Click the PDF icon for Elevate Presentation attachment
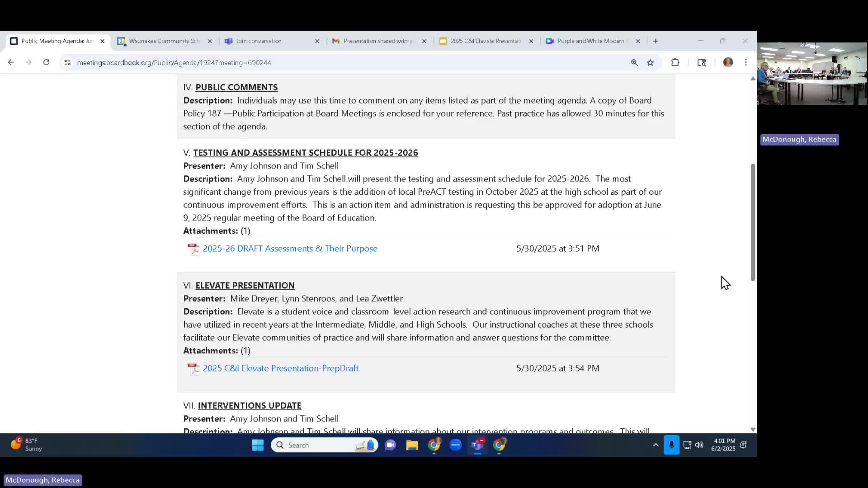 (193, 369)
